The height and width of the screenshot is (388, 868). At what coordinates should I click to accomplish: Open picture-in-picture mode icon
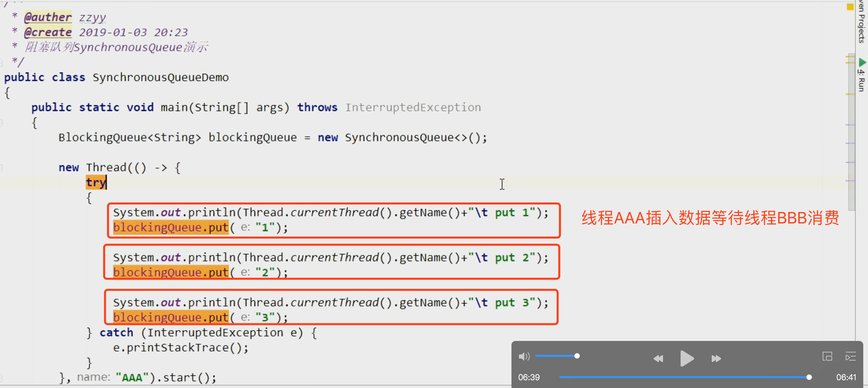(827, 356)
